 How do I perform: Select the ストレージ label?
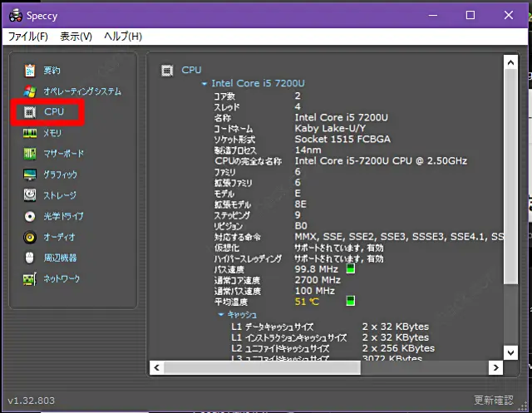point(60,195)
